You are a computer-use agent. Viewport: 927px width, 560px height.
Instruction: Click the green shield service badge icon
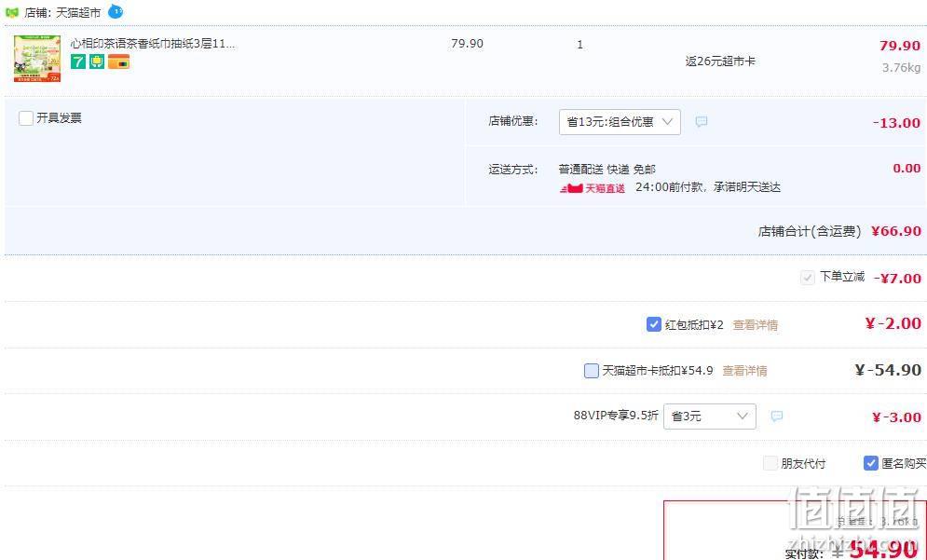97,61
